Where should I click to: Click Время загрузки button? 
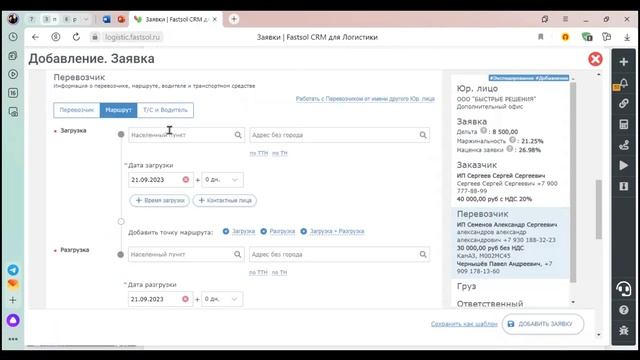tap(160, 200)
